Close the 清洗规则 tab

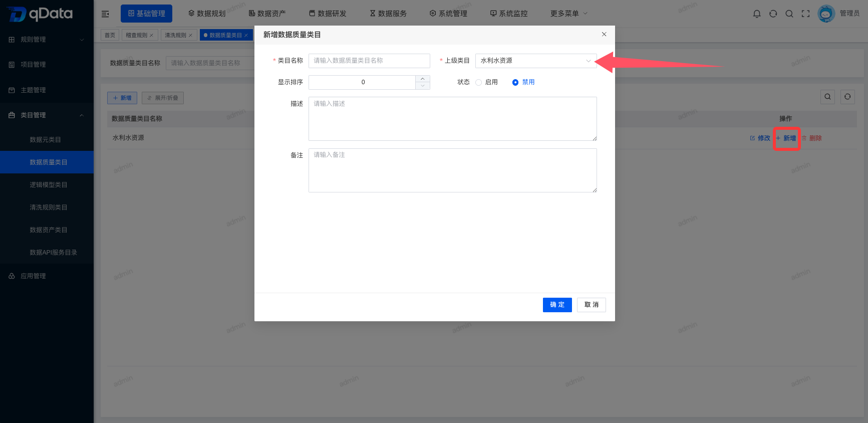click(190, 36)
